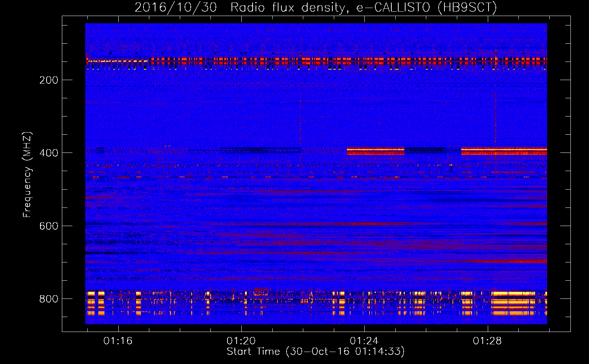
Task: Select the 400 frequency tick label
Action: (49, 153)
